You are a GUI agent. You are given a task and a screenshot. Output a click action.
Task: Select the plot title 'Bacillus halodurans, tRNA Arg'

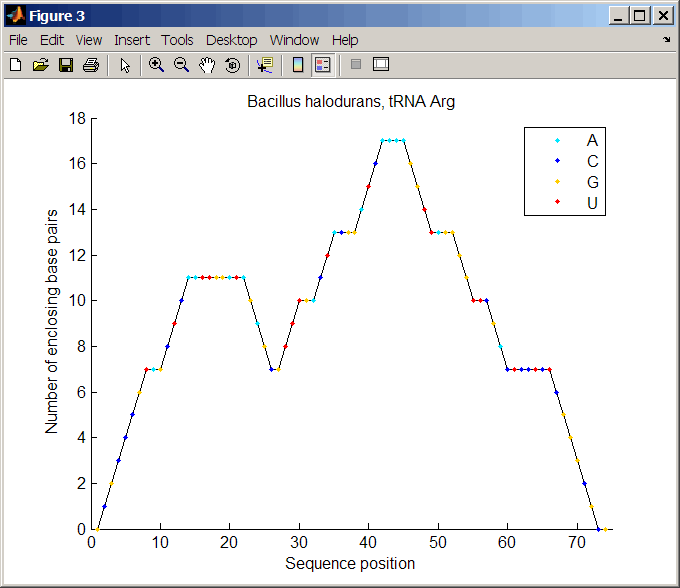click(x=351, y=102)
